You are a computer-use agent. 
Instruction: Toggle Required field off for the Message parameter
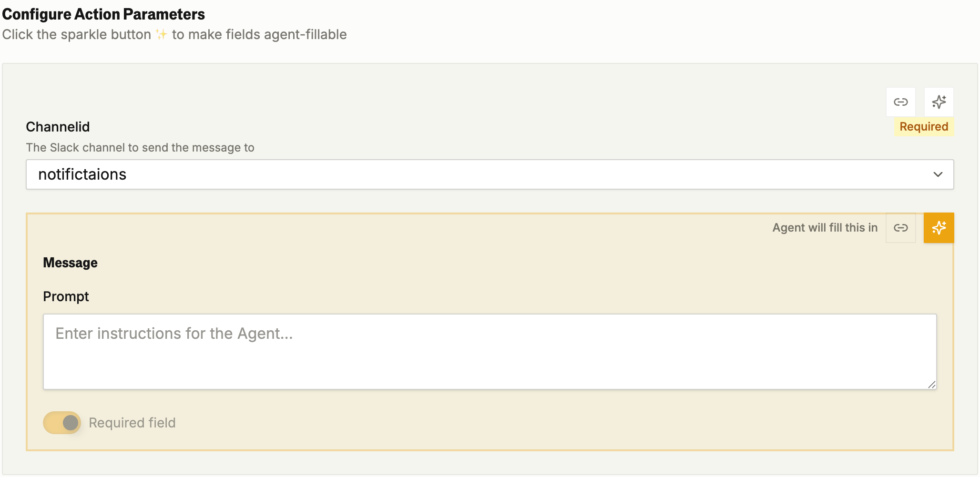coord(62,422)
